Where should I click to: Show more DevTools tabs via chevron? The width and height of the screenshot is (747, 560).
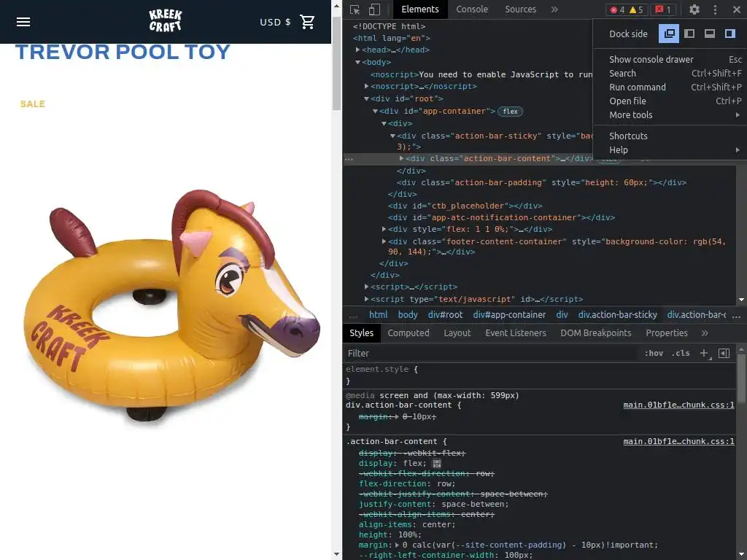(554, 9)
